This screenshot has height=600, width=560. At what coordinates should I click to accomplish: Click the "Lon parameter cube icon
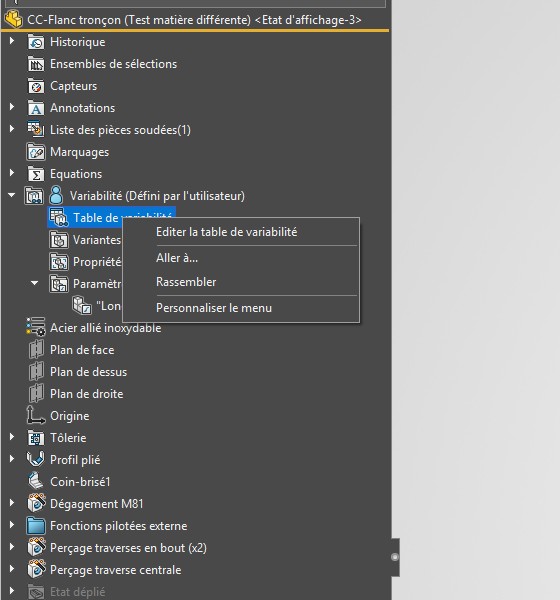(82, 305)
